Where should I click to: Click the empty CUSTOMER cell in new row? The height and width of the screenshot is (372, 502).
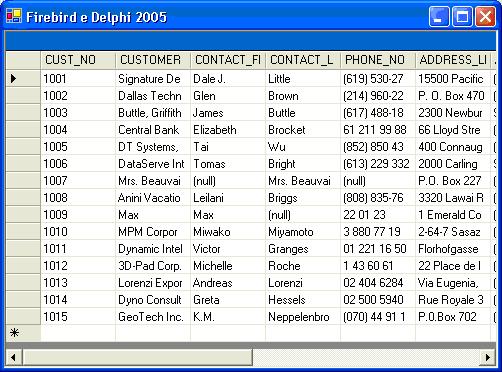pyautogui.click(x=153, y=333)
